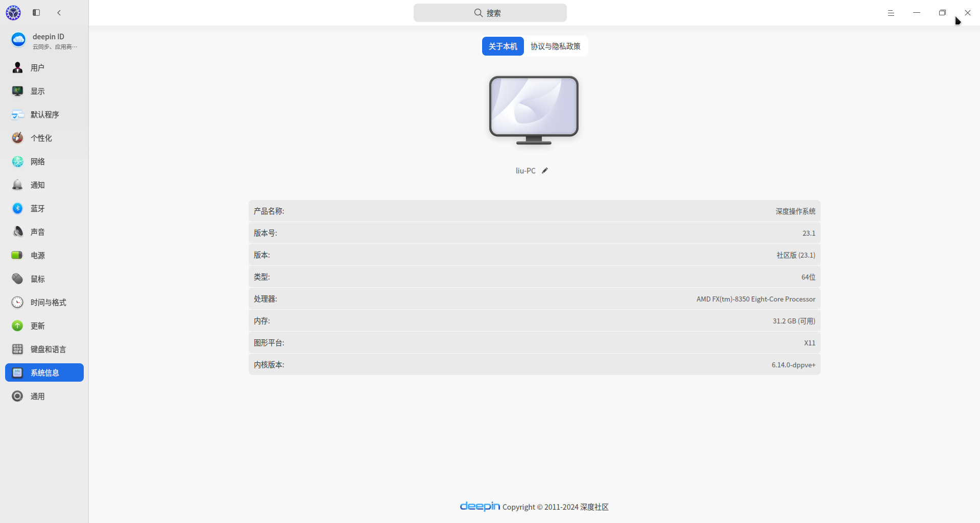This screenshot has height=523, width=980.
Task: Click the liu-PC hostname text
Action: coord(525,170)
